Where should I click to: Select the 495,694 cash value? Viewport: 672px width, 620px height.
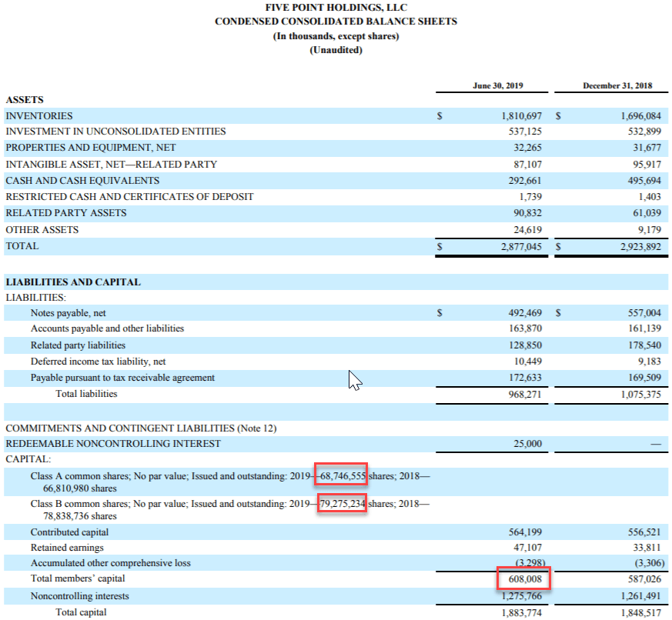coord(644,181)
